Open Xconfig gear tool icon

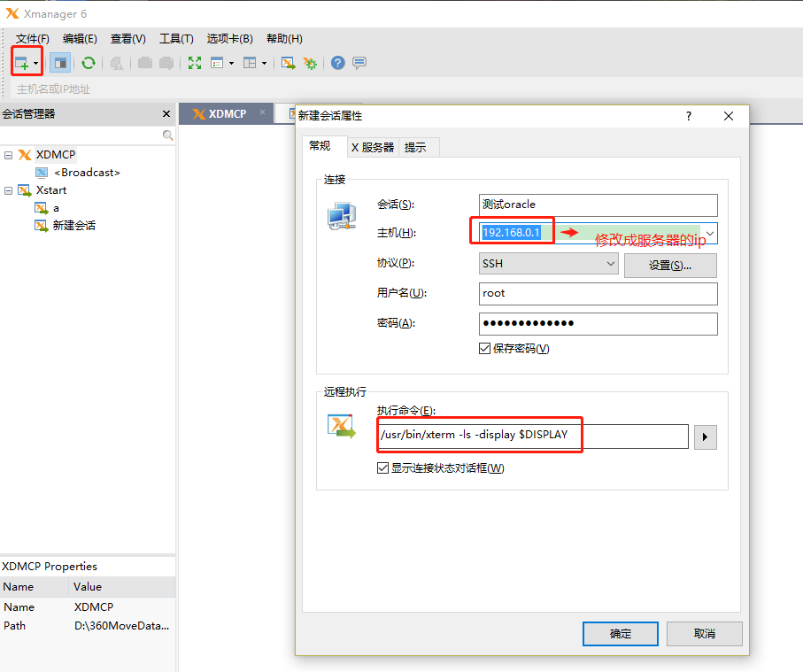pyautogui.click(x=310, y=63)
